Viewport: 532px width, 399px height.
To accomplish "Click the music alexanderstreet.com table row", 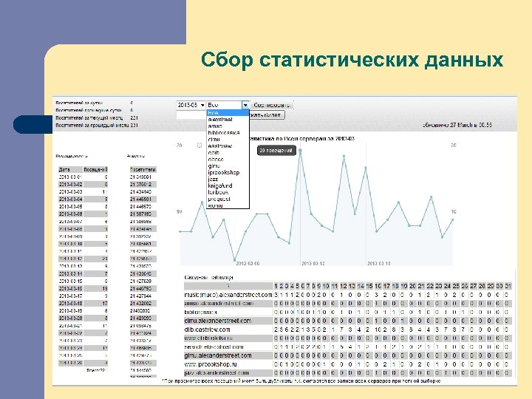I will pos(348,295).
